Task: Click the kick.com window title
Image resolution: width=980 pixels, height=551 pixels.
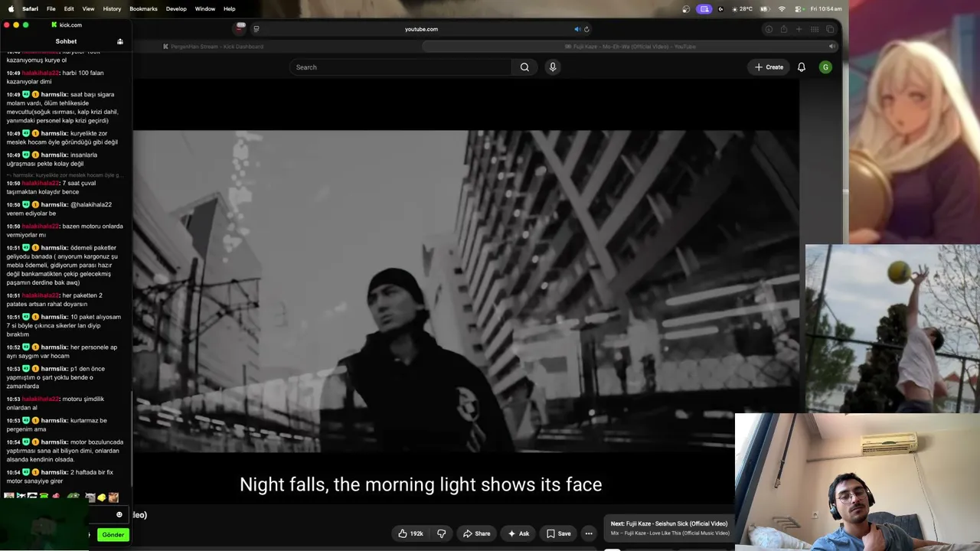Action: [x=70, y=25]
